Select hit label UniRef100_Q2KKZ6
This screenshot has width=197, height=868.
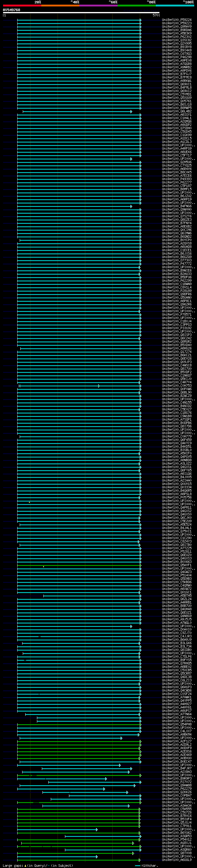pyautogui.click(x=177, y=792)
